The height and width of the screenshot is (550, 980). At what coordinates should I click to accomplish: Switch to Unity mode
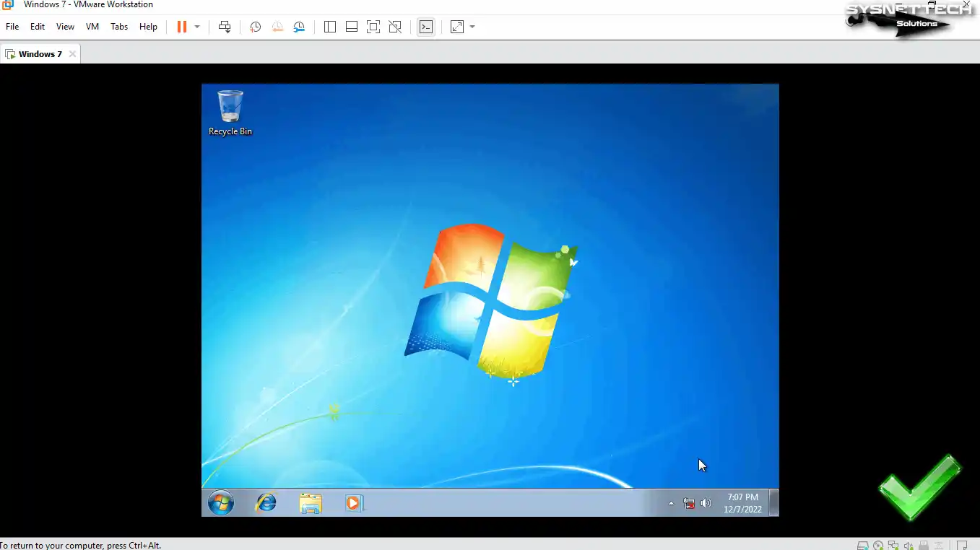click(395, 27)
